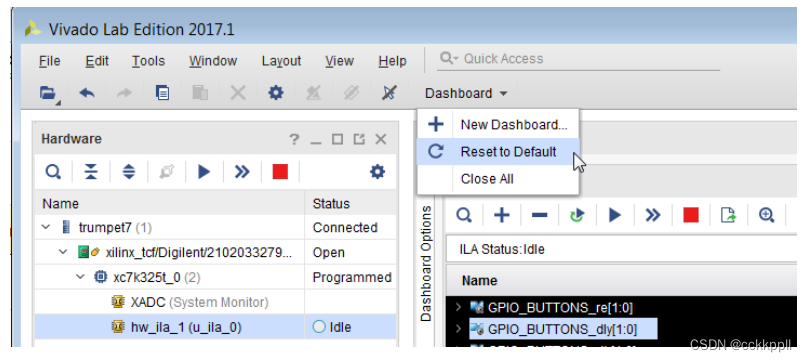Click the Delete X icon in main toolbar

pyautogui.click(x=237, y=93)
